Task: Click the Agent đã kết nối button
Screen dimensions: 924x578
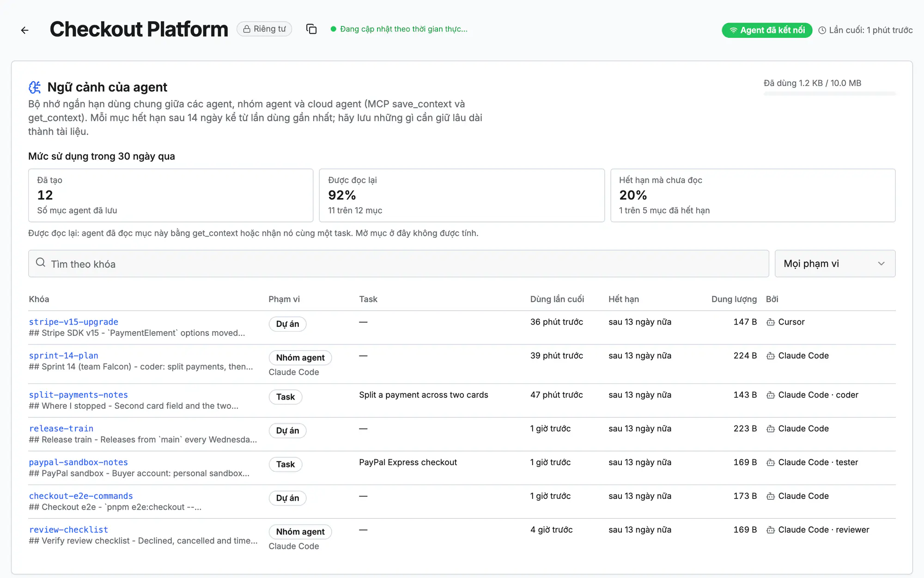Action: 767,31
